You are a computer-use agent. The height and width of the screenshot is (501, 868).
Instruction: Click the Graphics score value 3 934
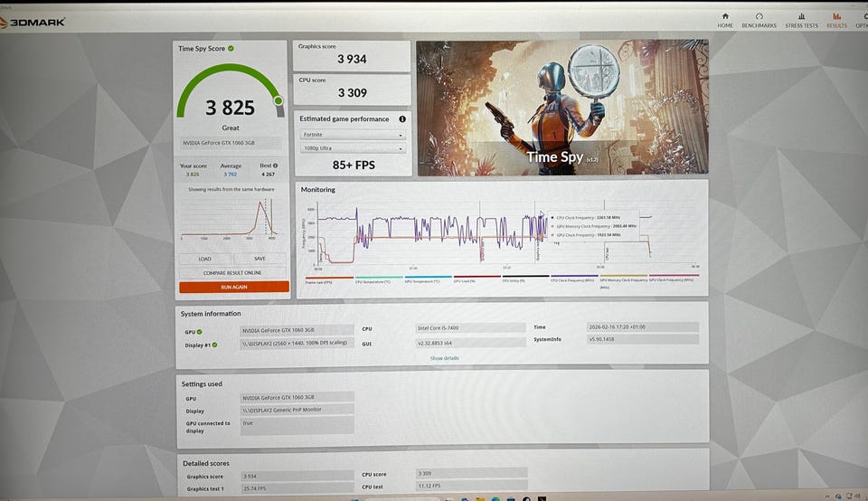tap(352, 60)
